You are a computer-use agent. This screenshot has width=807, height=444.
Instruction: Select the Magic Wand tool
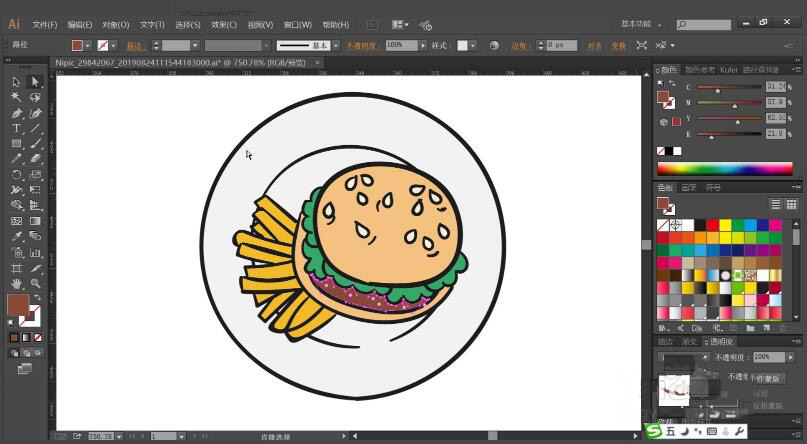[x=16, y=97]
